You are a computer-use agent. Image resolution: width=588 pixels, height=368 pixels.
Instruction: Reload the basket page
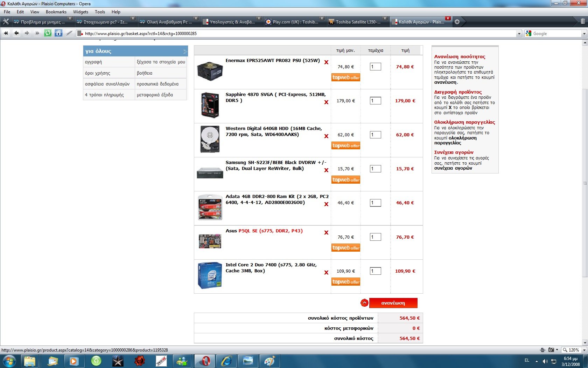48,33
